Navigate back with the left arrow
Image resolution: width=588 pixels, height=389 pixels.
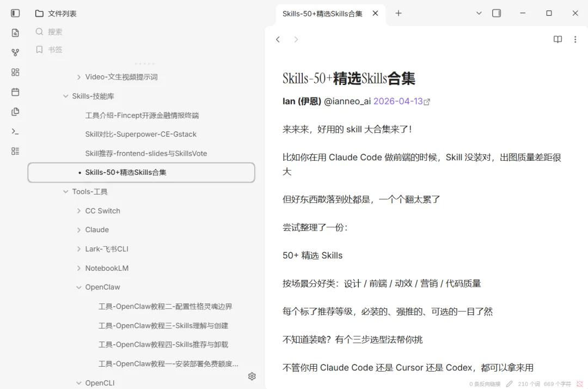278,39
